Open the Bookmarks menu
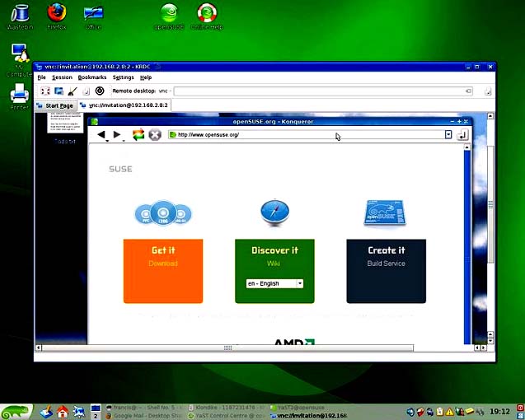 coord(91,77)
